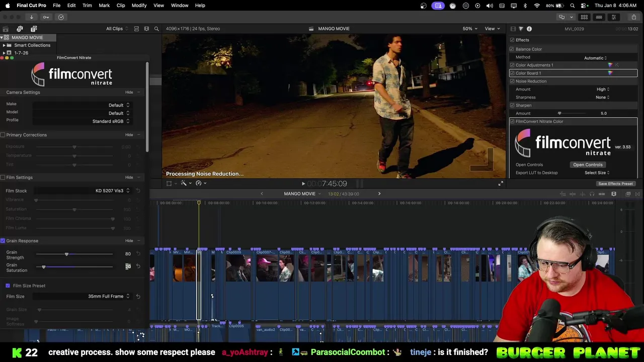This screenshot has height=362, width=644.
Task: Play the viewer clip
Action: point(303,184)
